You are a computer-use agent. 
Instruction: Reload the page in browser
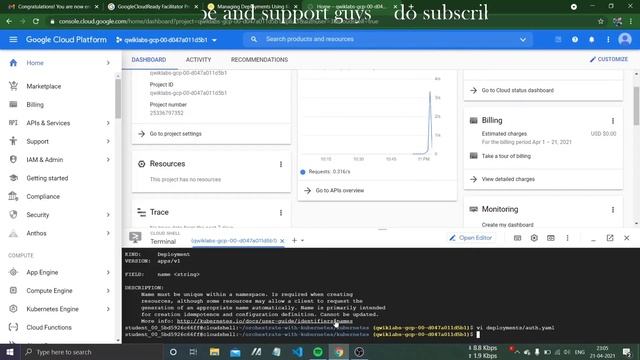pyautogui.click(x=36, y=21)
